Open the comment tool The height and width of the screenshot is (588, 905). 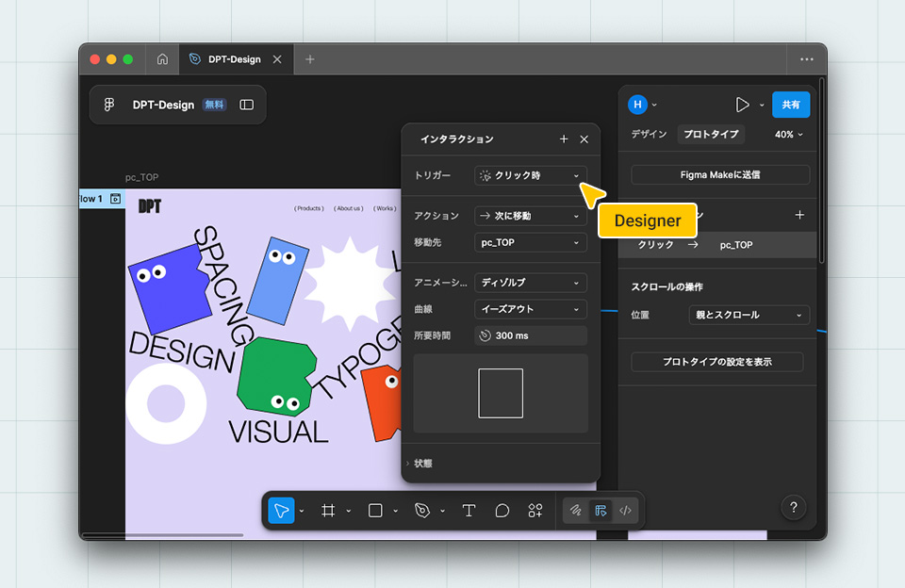[x=502, y=510]
